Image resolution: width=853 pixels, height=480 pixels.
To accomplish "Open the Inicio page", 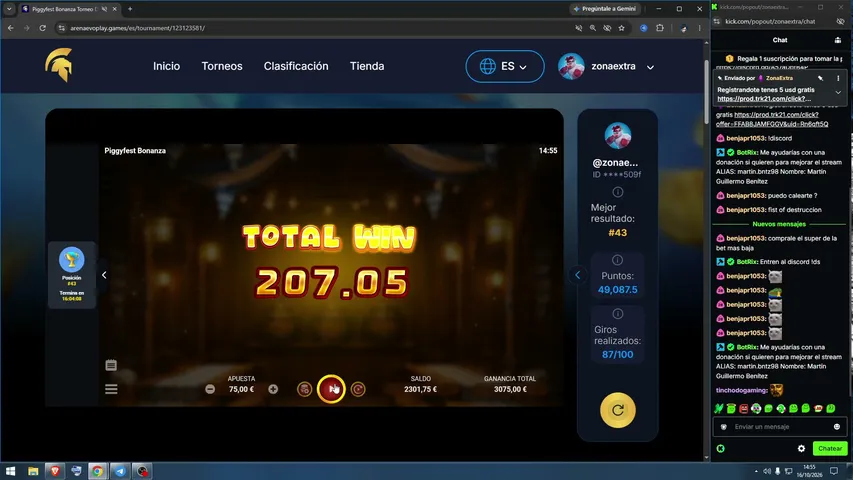I will point(166,66).
